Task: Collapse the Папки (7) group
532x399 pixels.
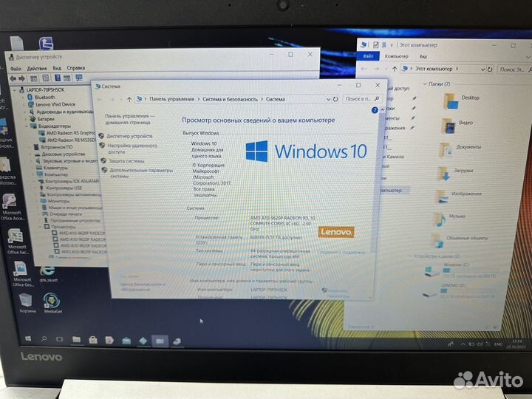Action: (425, 83)
